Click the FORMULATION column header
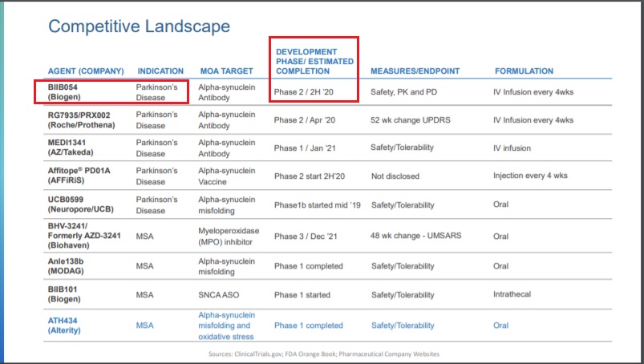 pyautogui.click(x=524, y=71)
